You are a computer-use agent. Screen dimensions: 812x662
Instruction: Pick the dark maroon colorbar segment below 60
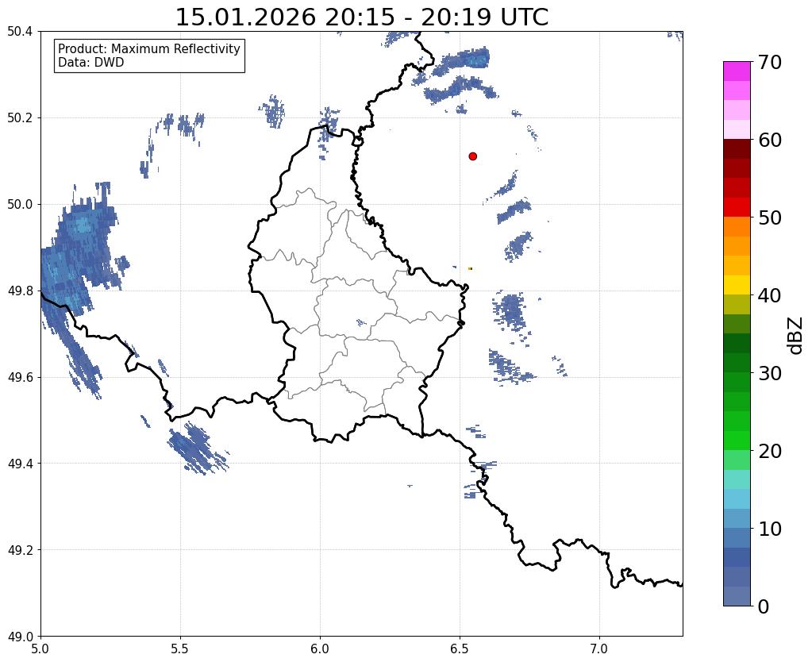click(x=737, y=149)
